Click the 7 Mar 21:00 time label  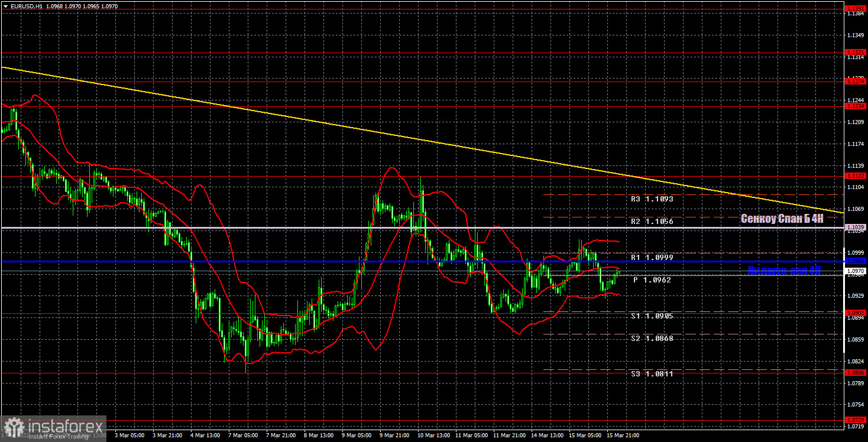pos(281,435)
